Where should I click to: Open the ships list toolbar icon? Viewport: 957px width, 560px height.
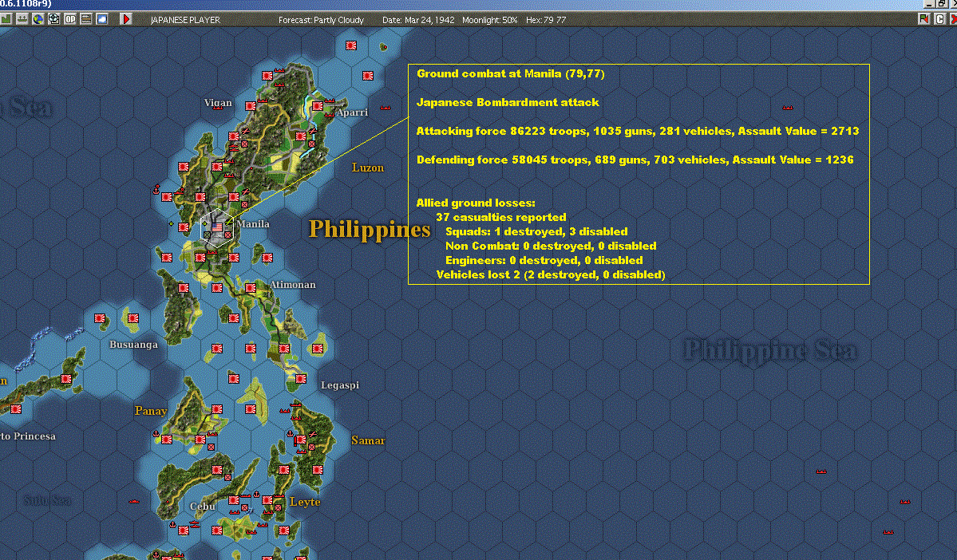[22, 19]
